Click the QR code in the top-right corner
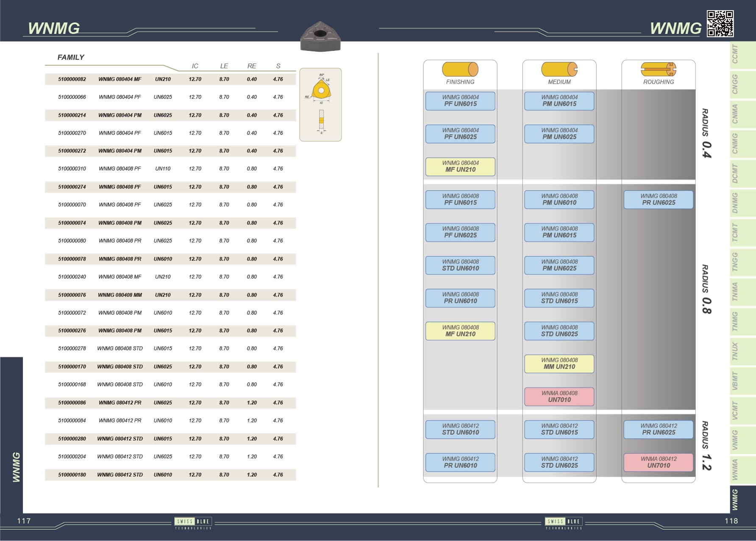Viewport: 756px width, 541px height. 720,24
